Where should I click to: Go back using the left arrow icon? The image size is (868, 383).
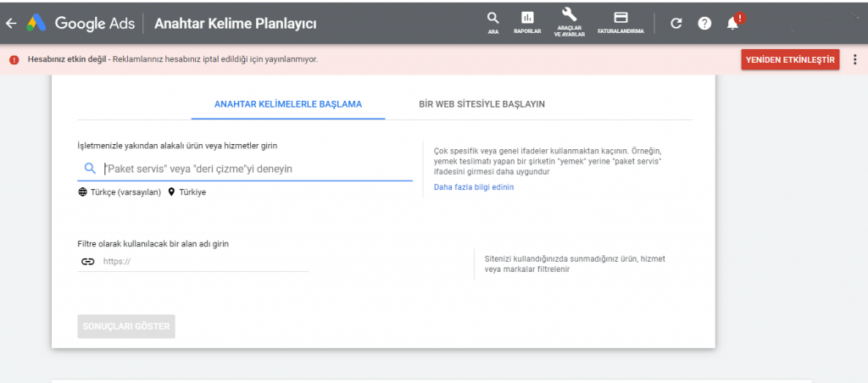(x=11, y=23)
